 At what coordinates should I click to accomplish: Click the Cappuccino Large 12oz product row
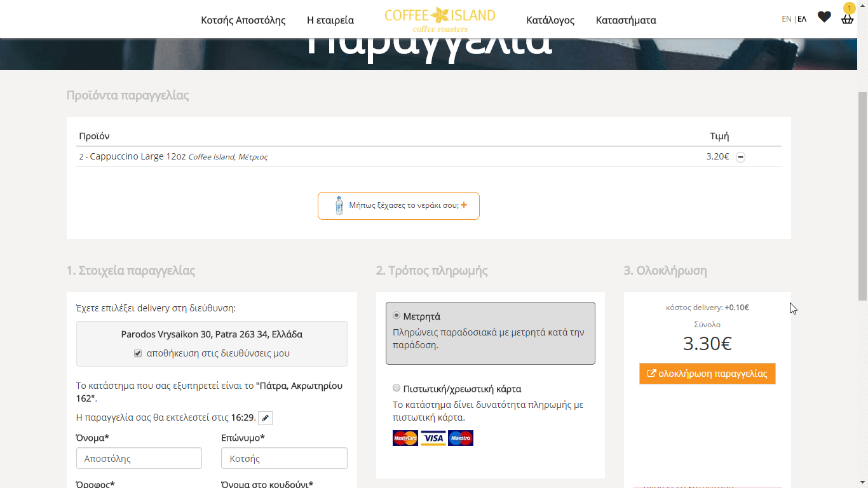pyautogui.click(x=429, y=156)
